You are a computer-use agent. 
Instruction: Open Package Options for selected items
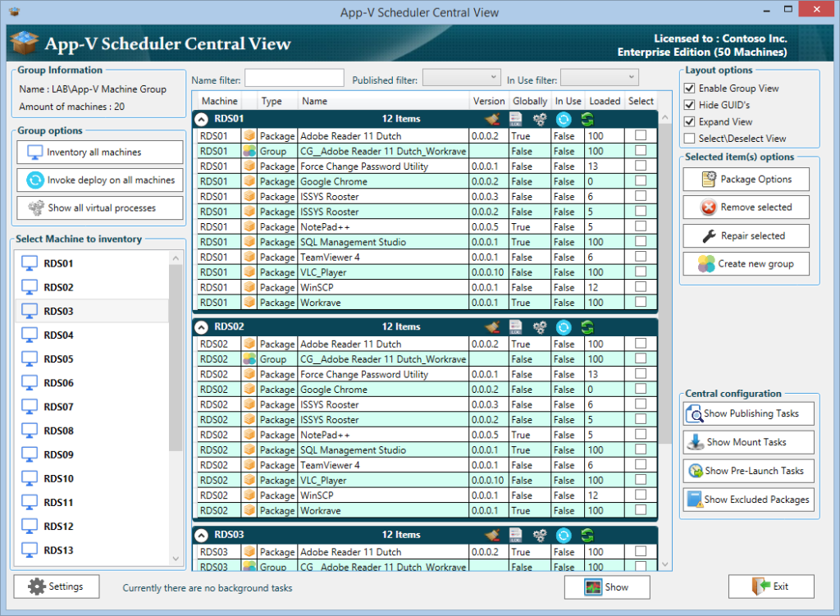click(746, 179)
